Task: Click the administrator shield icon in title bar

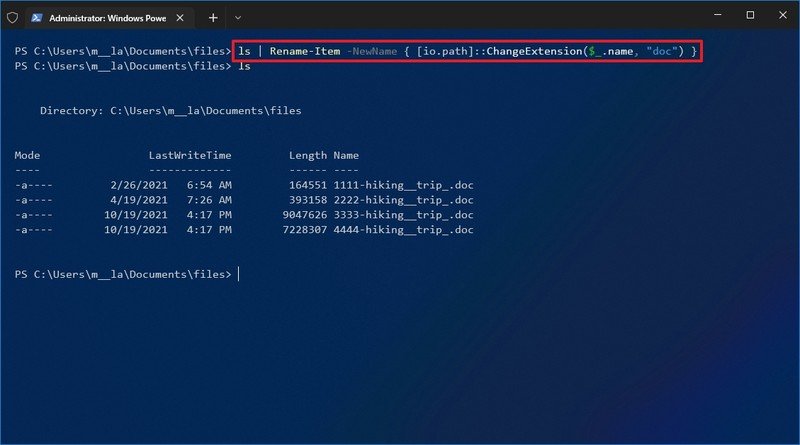Action: point(11,17)
